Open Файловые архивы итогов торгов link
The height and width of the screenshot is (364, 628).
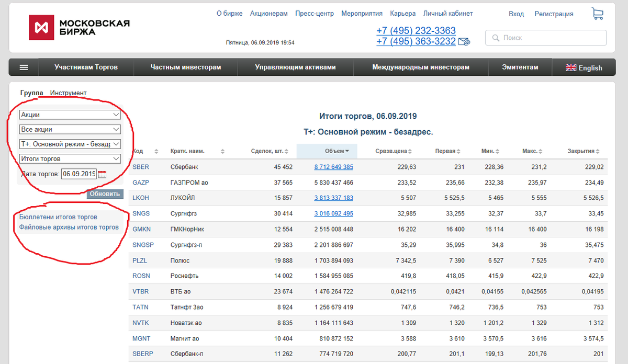pos(69,227)
